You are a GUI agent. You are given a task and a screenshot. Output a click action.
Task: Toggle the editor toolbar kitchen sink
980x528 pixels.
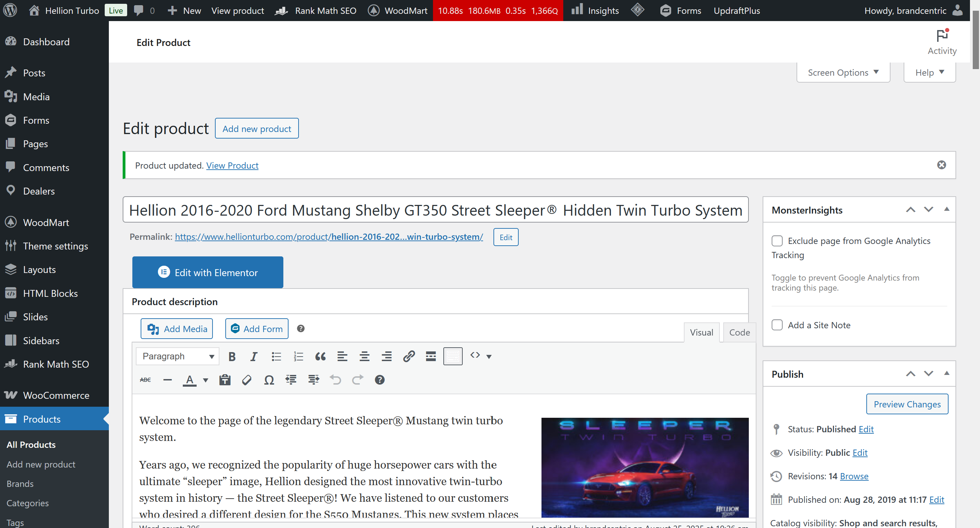(453, 357)
